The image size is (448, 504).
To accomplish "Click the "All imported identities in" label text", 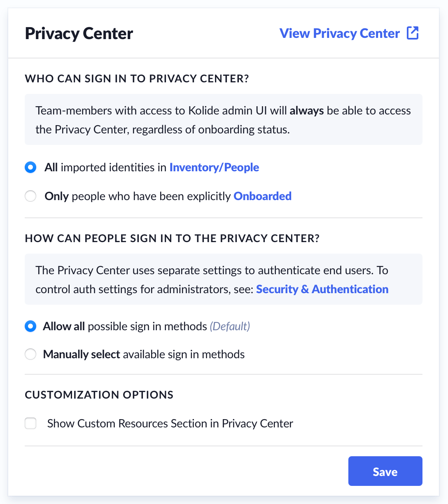I will [106, 168].
